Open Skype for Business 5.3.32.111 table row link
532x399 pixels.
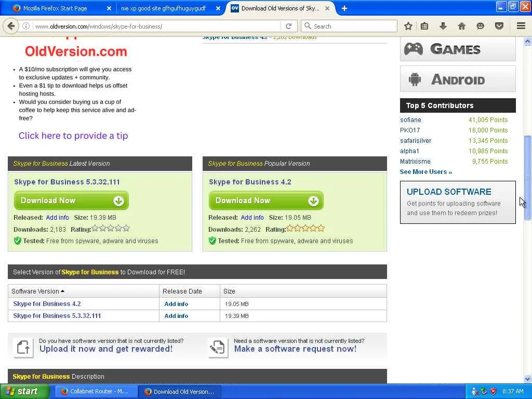57,315
